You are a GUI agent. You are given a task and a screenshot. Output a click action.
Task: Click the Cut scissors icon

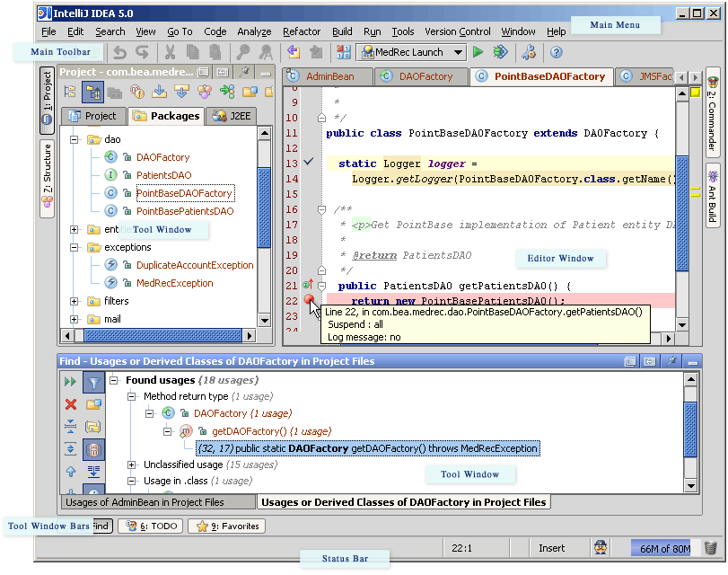tap(170, 52)
